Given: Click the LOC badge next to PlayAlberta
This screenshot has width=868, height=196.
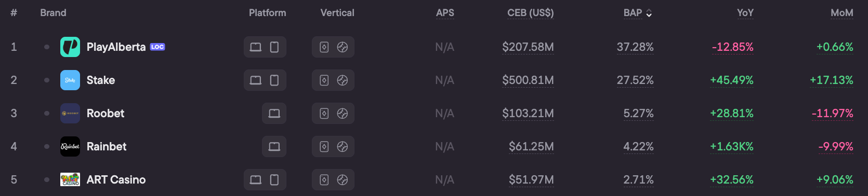Looking at the screenshot, I should pyautogui.click(x=157, y=47).
